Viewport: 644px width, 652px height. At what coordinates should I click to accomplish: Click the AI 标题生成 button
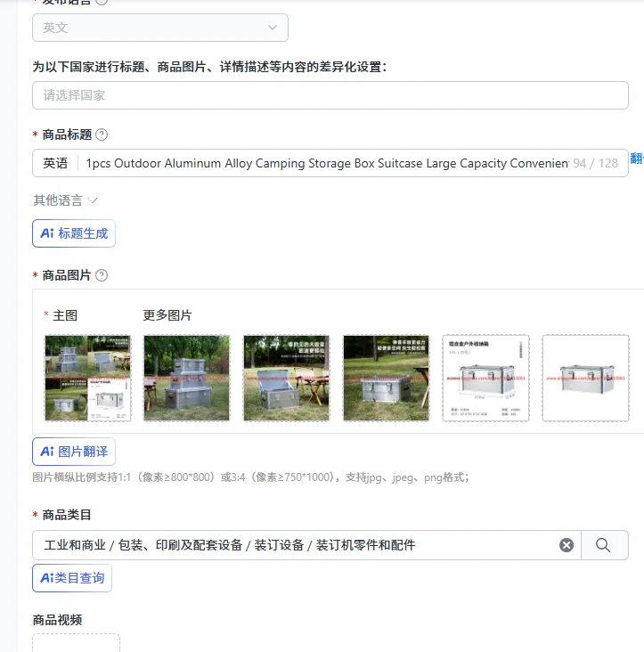[x=74, y=233]
